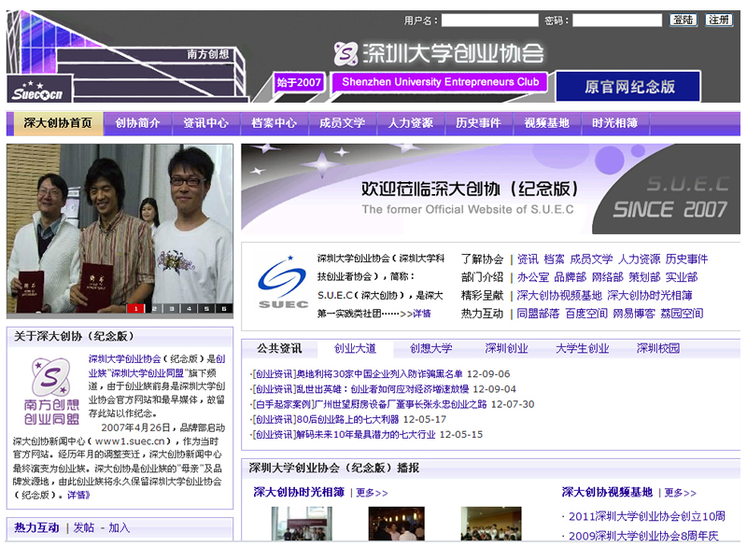The image size is (747, 560).
Task: Click the S emblem beside 深圳大学创业协会 title
Action: (x=345, y=53)
